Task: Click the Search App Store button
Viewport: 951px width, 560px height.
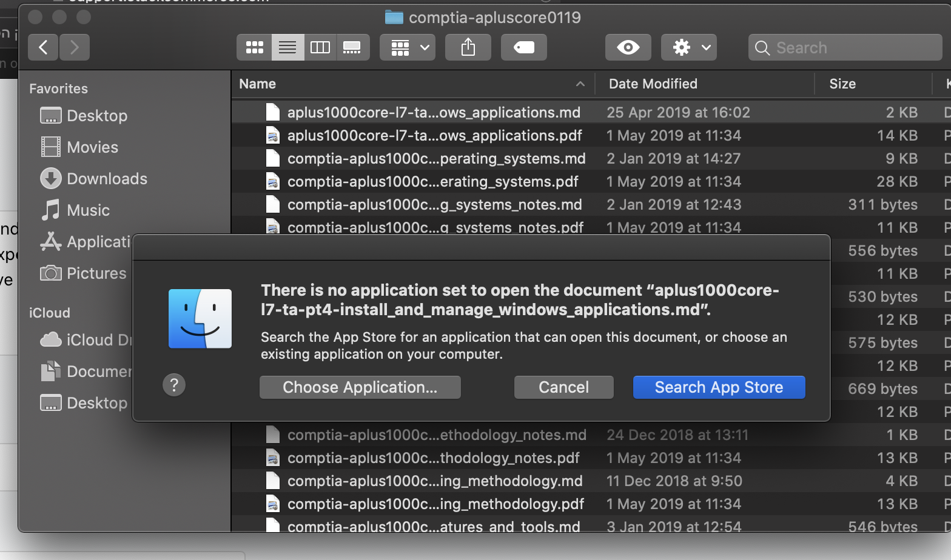Action: point(719,387)
